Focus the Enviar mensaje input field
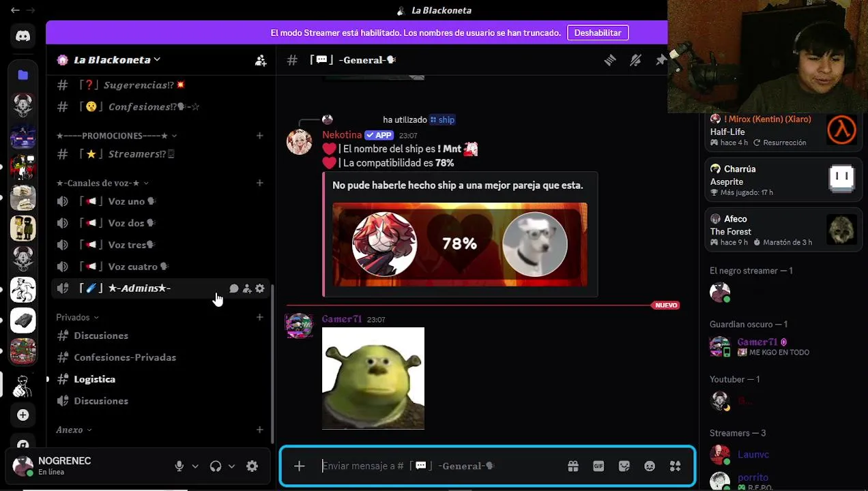Image resolution: width=868 pixels, height=491 pixels. (x=440, y=466)
